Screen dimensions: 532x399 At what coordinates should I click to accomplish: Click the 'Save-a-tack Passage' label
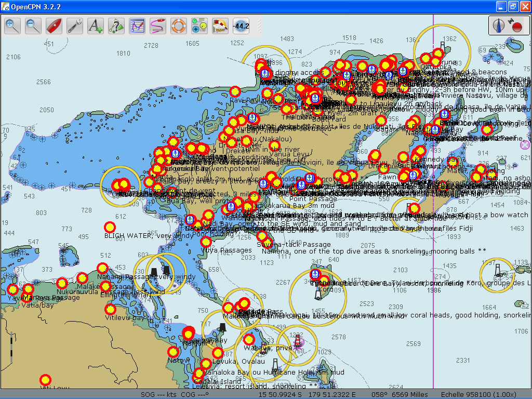click(294, 244)
